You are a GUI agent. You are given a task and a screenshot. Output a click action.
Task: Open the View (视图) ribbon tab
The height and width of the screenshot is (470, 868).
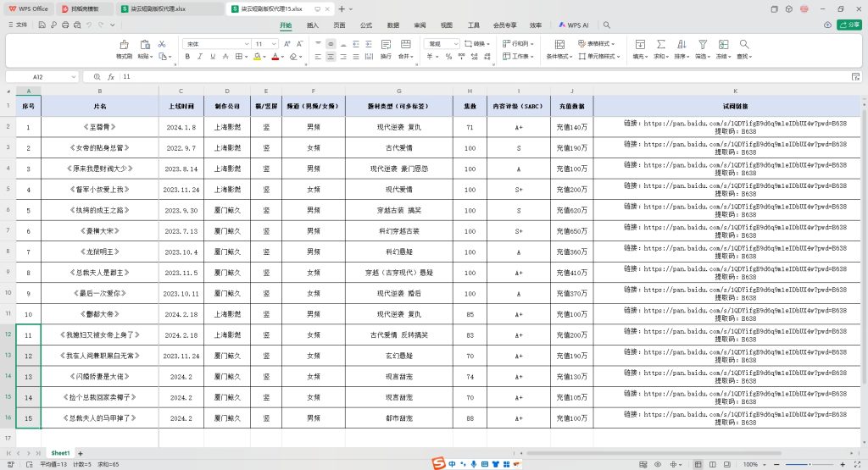[446, 25]
